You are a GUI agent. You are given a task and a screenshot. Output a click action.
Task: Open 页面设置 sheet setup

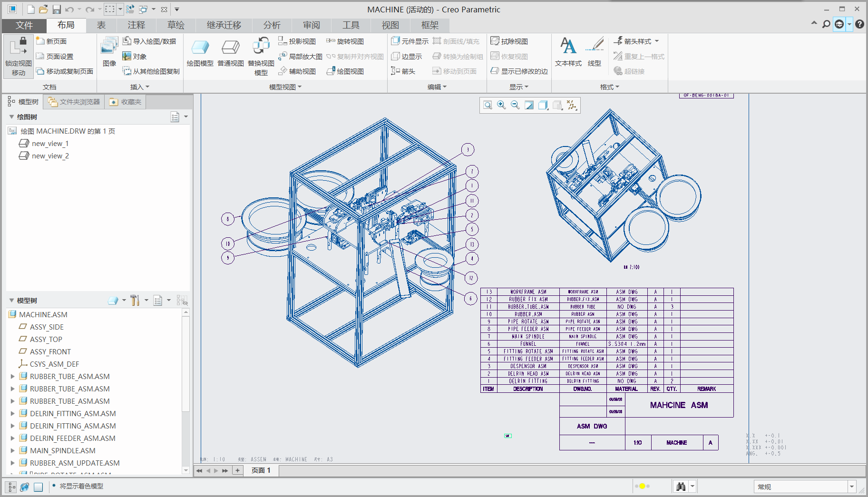click(x=55, y=56)
